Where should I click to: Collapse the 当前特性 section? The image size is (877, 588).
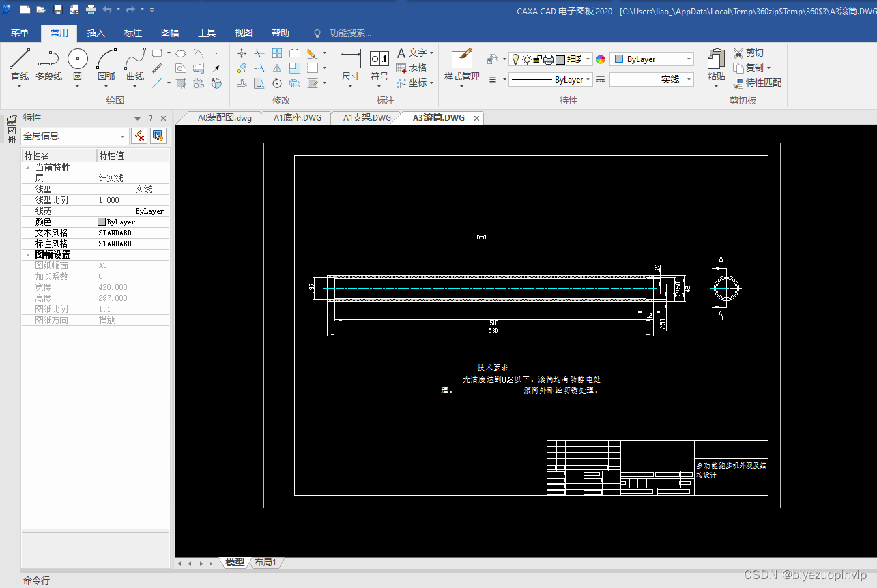(x=28, y=167)
